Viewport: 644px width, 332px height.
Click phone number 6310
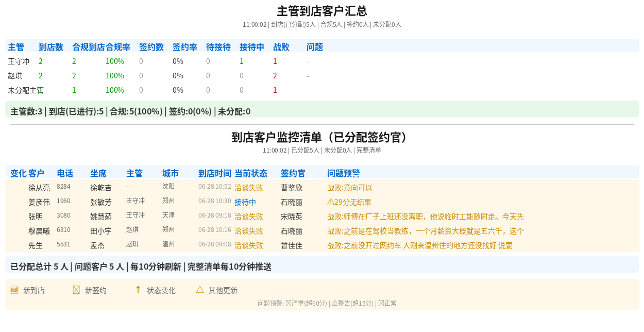63,229
